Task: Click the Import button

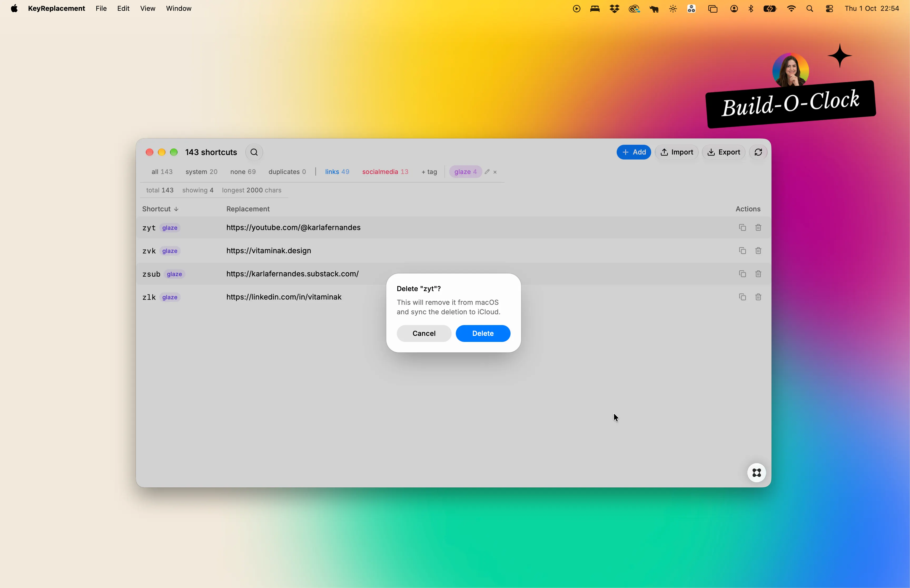Action: pos(676,152)
